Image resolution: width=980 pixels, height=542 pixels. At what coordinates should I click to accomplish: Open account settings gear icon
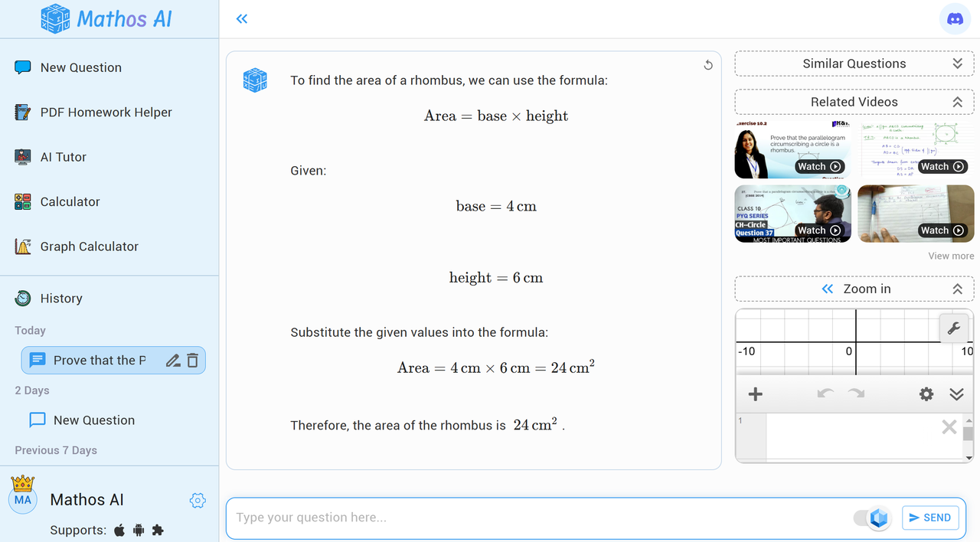pyautogui.click(x=198, y=501)
